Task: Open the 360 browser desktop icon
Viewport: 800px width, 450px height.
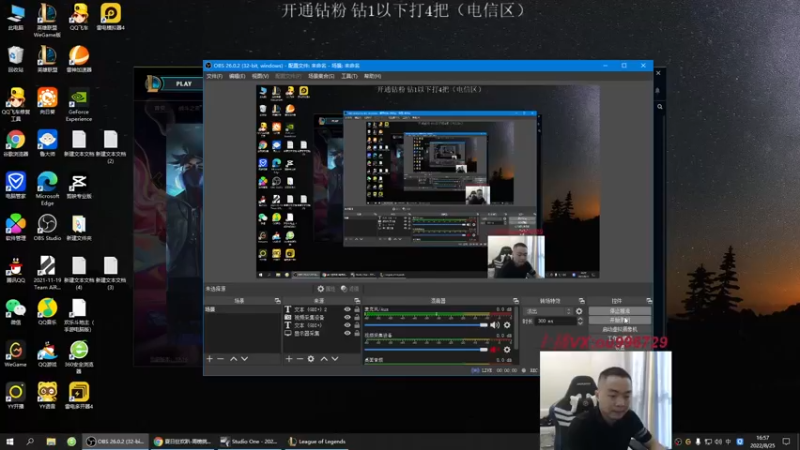Action: click(x=79, y=357)
